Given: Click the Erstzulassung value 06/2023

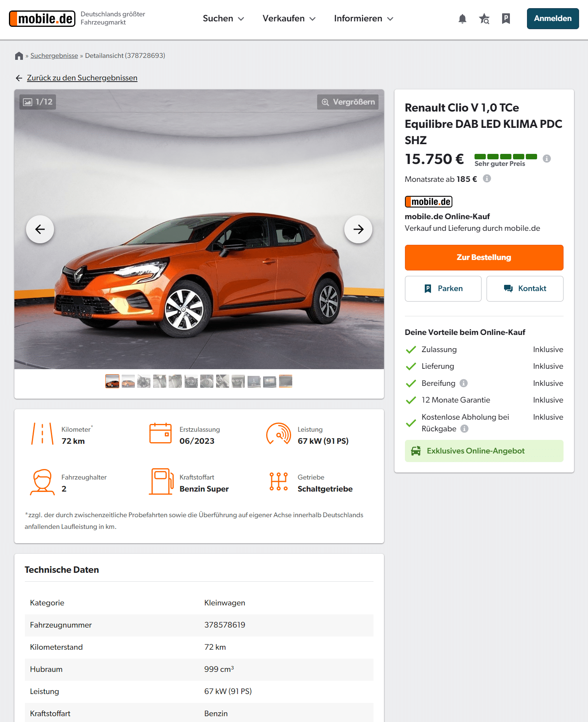Looking at the screenshot, I should (197, 441).
